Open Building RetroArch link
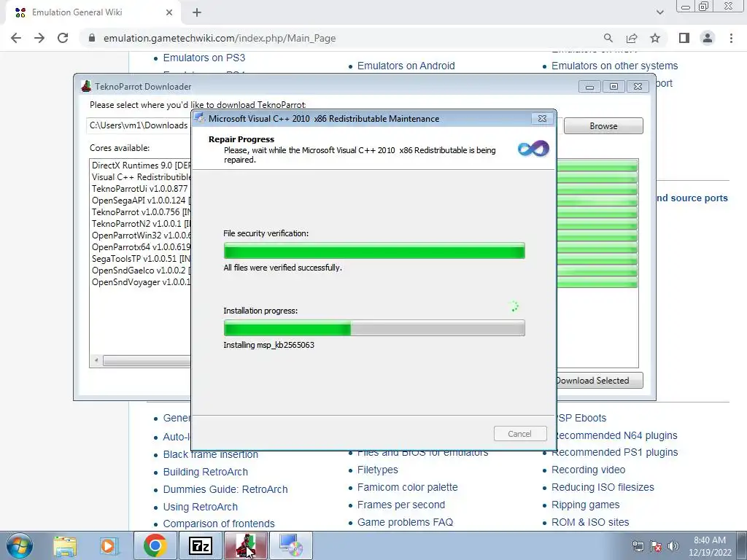Image resolution: width=747 pixels, height=560 pixels. pyautogui.click(x=205, y=472)
